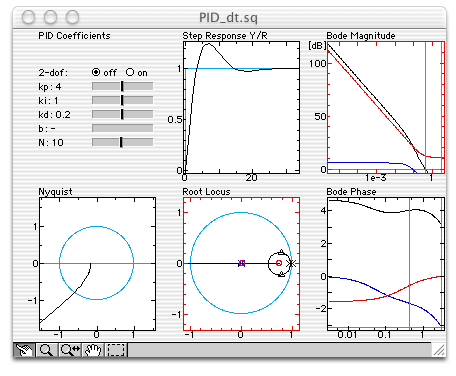Click the ki slider handle
Viewport: 456px width, 376px height.
tap(122, 100)
